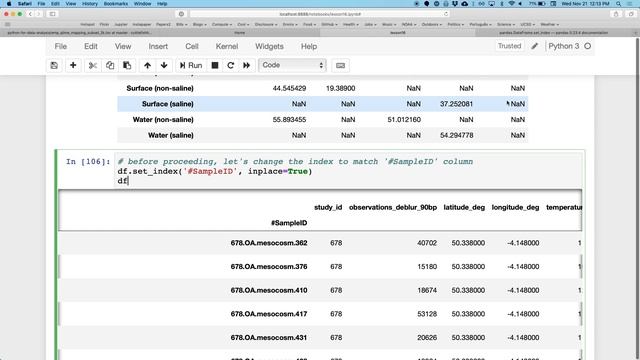This screenshot has width=640, height=360.
Task: Open the notebook View menu
Action: [x=123, y=47]
